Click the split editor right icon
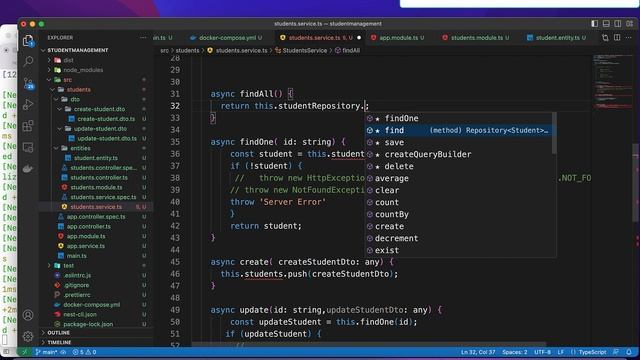This screenshot has width=640, height=360. [617, 38]
